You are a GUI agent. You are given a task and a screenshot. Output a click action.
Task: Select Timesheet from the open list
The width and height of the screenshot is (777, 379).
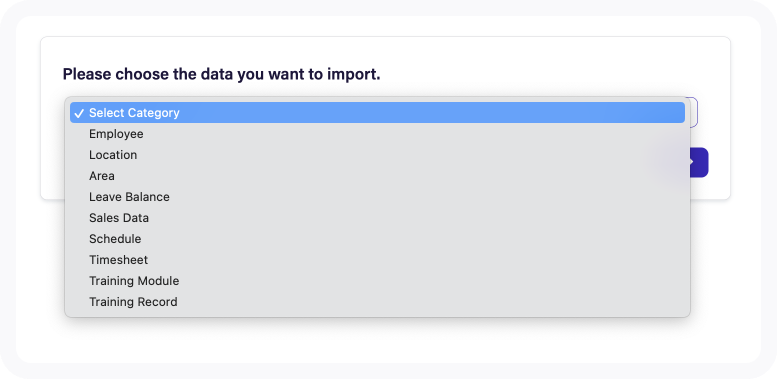[x=378, y=260]
